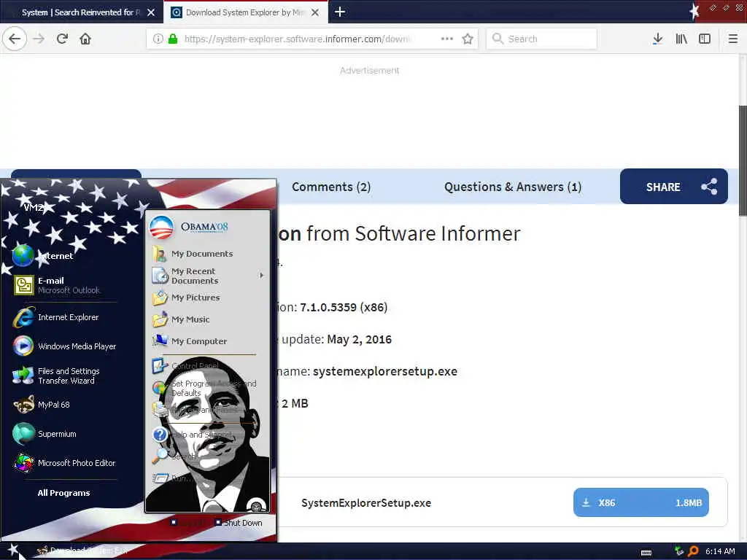Click the 6:14 AM clock

(720, 551)
